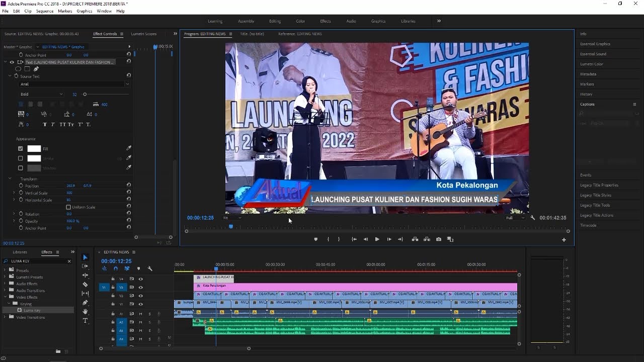644x362 pixels.
Task: Click the Lift button
Action: pyautogui.click(x=415, y=239)
